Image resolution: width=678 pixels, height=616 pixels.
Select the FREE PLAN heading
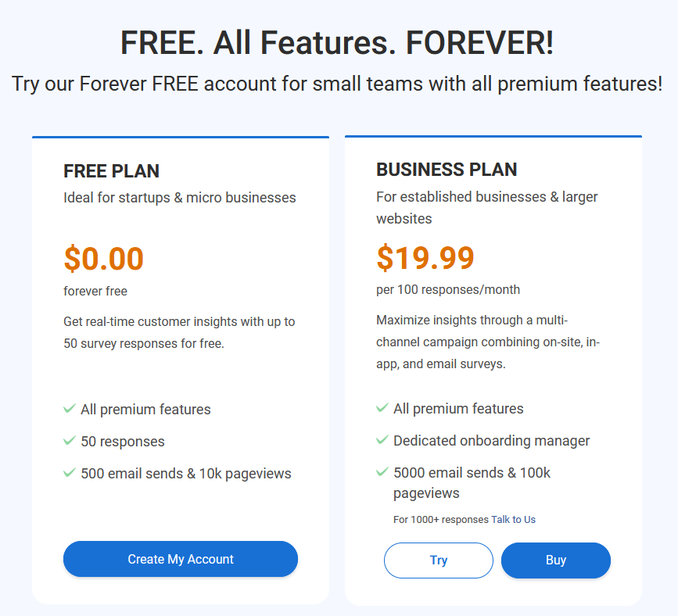click(x=112, y=171)
